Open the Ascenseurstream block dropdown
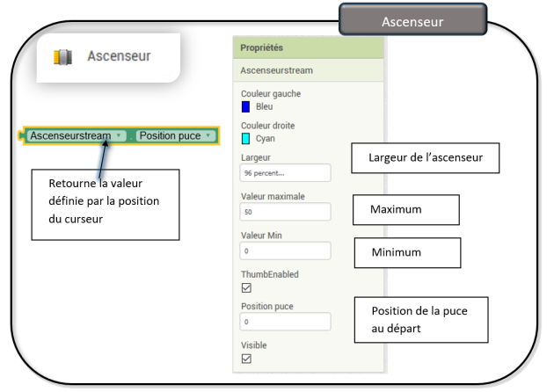This screenshot has width=554, height=392. click(119, 136)
